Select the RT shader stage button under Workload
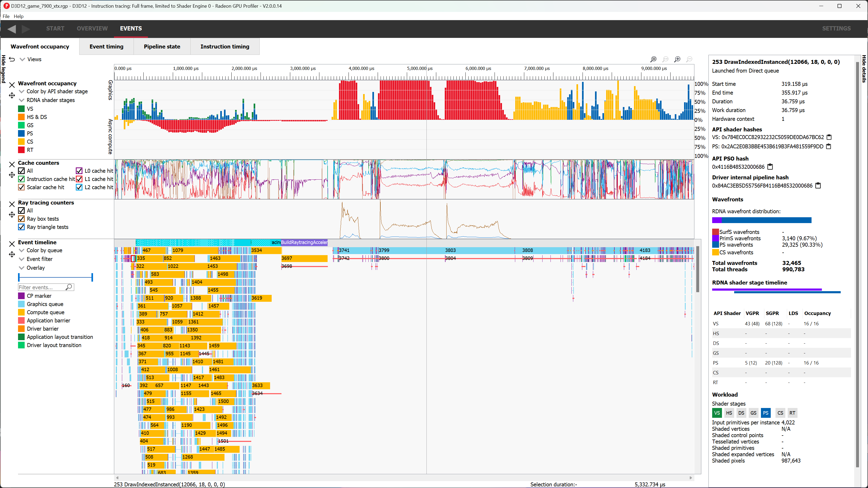The image size is (868, 488). (x=792, y=412)
